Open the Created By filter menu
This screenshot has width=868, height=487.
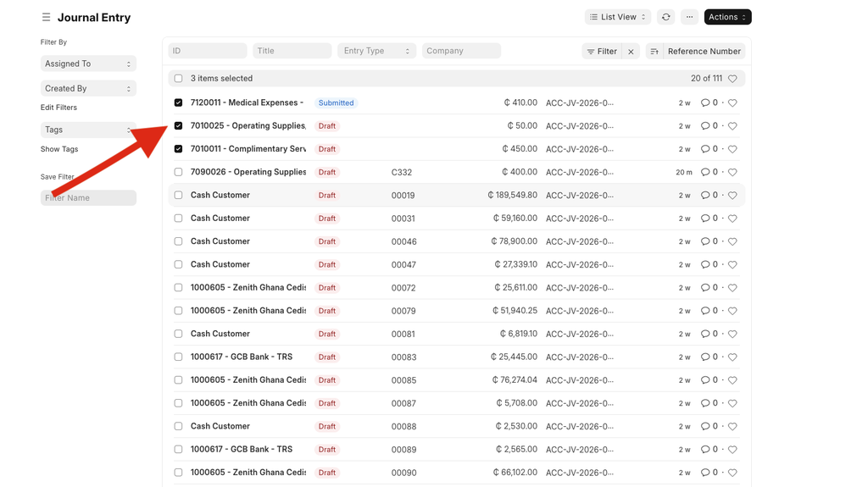88,88
